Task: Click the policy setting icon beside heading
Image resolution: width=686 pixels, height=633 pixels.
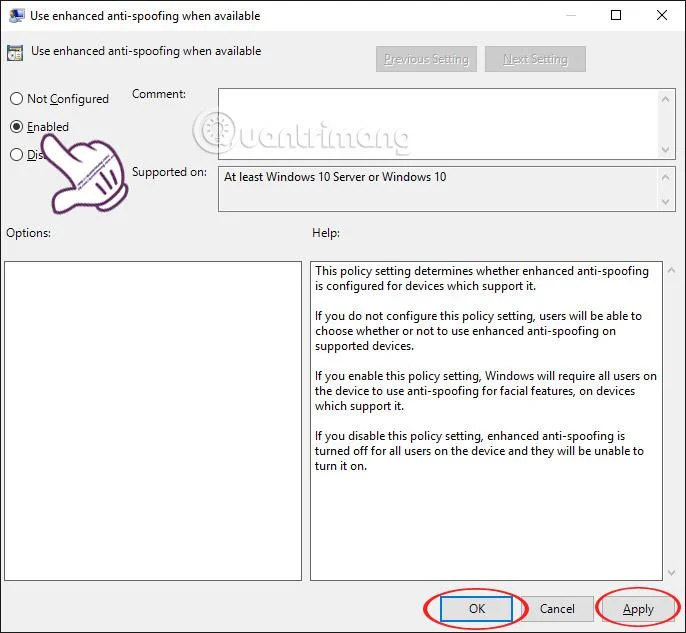Action: tap(15, 53)
